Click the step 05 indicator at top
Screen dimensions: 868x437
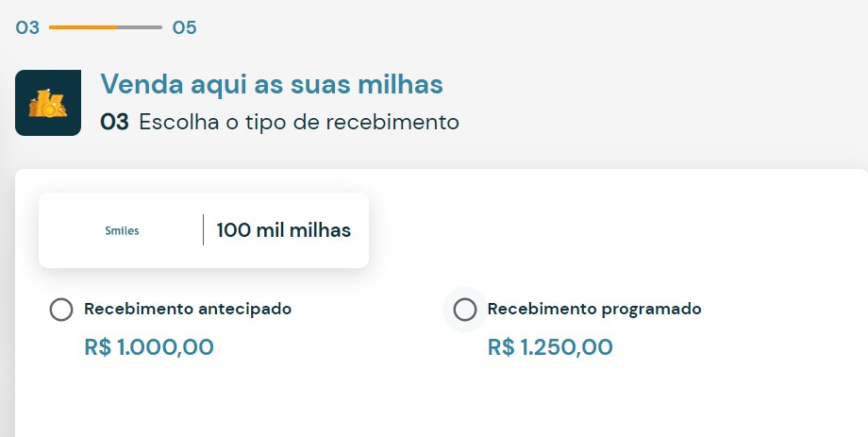click(185, 27)
